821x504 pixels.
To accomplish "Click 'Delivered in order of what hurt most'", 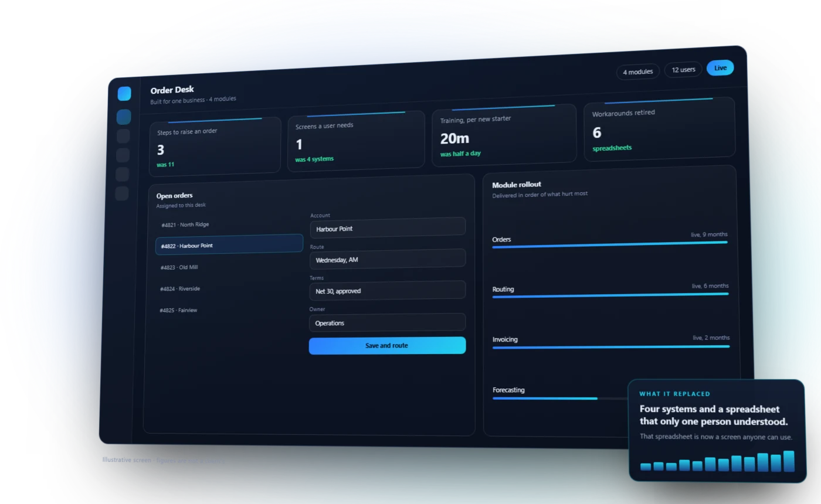I will coord(540,194).
